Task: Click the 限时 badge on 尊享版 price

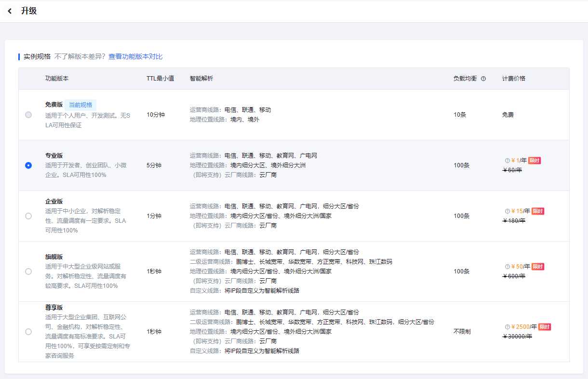Action: pyautogui.click(x=545, y=327)
